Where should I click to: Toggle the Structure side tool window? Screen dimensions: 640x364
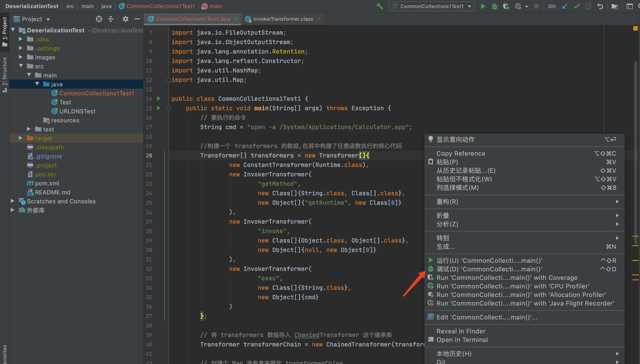(5, 74)
